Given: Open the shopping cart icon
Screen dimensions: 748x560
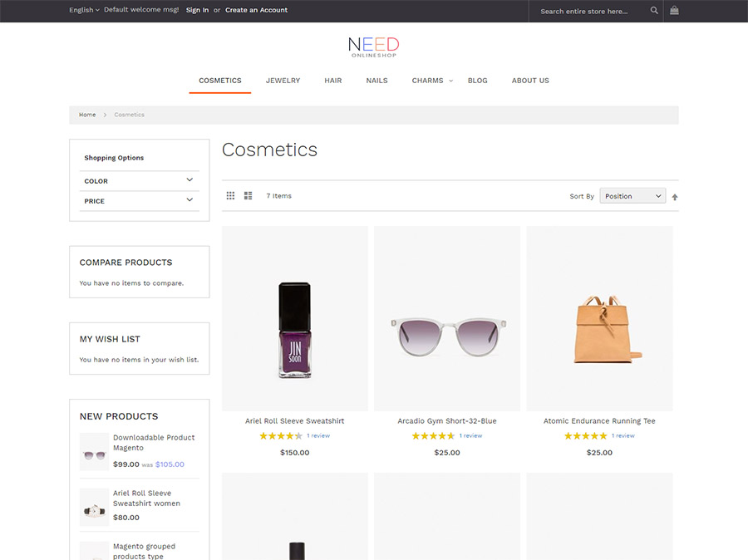Looking at the screenshot, I should pyautogui.click(x=673, y=11).
